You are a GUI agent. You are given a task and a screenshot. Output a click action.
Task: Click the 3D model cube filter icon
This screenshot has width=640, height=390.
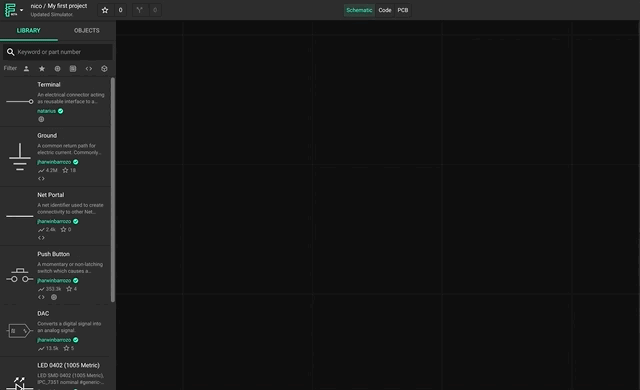(x=104, y=69)
